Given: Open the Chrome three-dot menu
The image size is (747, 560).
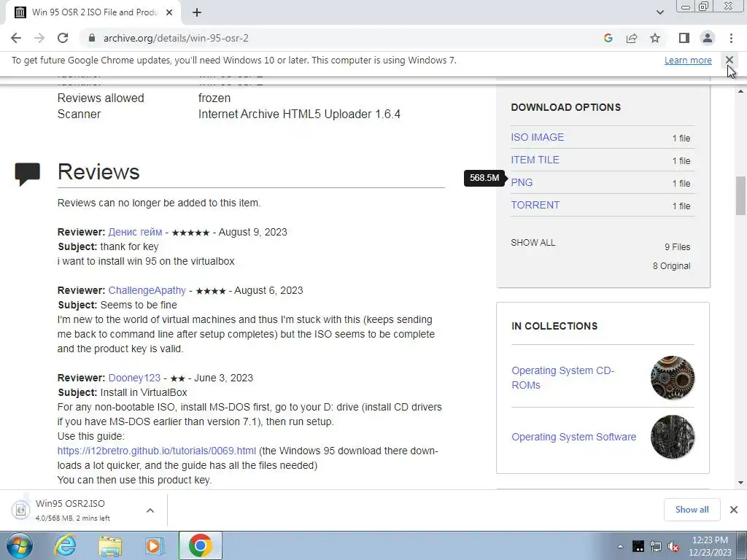Looking at the screenshot, I should pyautogui.click(x=731, y=38).
